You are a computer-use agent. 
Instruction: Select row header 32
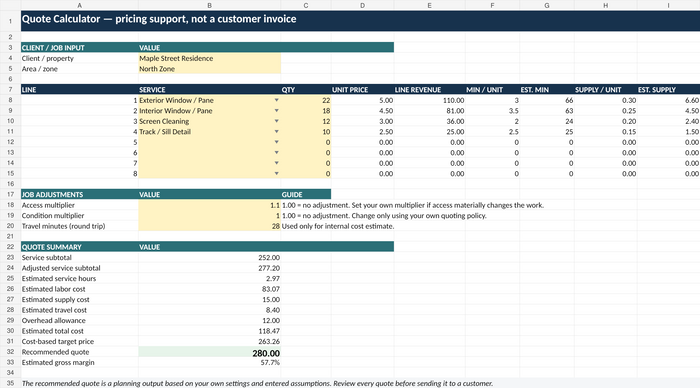pyautogui.click(x=10, y=352)
